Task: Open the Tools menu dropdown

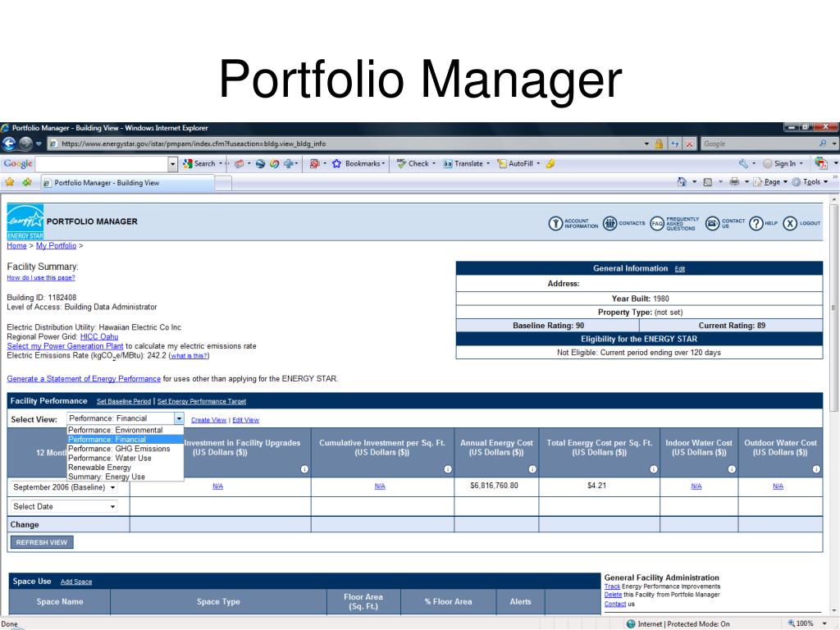Action: pyautogui.click(x=810, y=182)
